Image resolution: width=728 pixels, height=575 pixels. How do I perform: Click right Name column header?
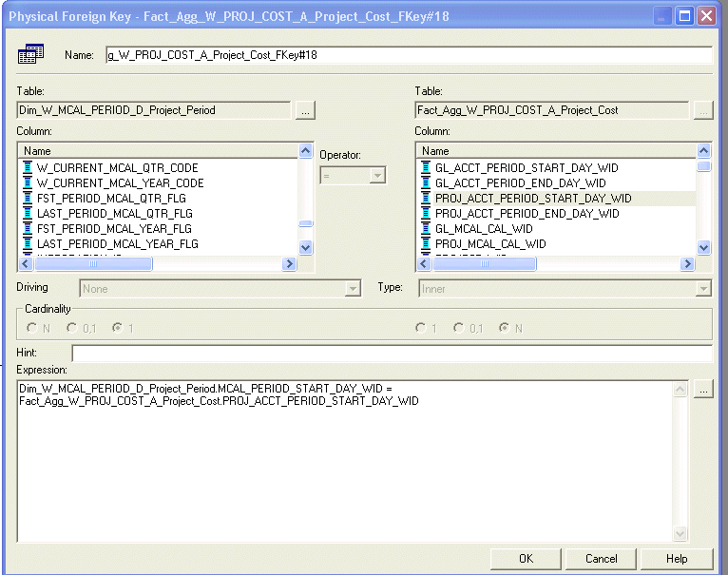tap(557, 151)
